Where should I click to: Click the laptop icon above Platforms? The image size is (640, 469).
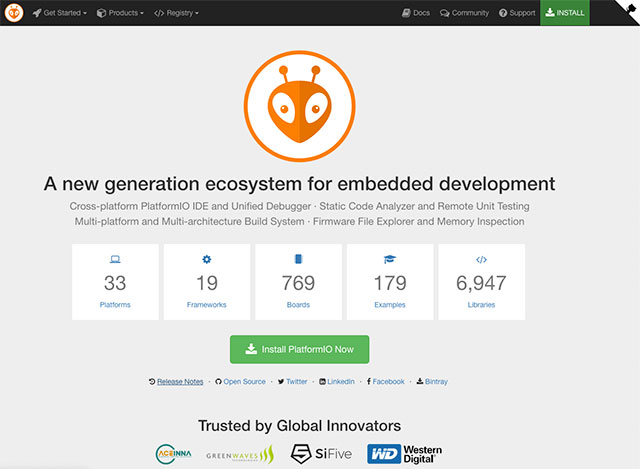pos(115,259)
